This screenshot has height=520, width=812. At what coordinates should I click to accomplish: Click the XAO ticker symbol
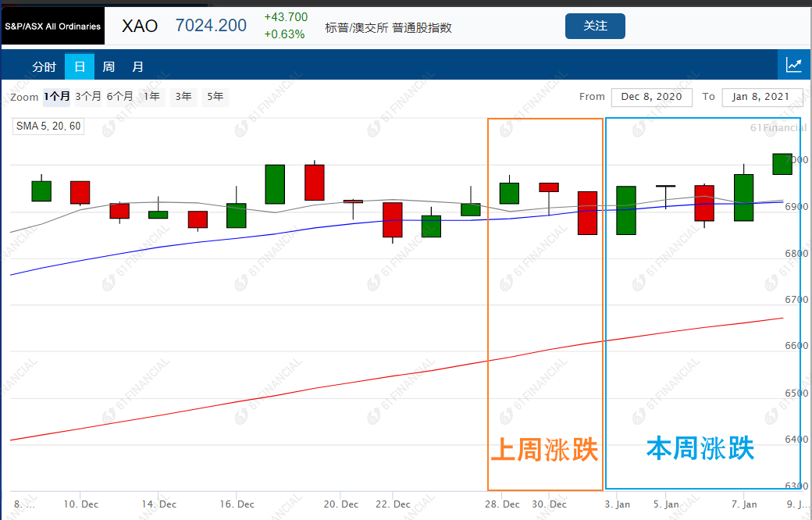pos(140,26)
